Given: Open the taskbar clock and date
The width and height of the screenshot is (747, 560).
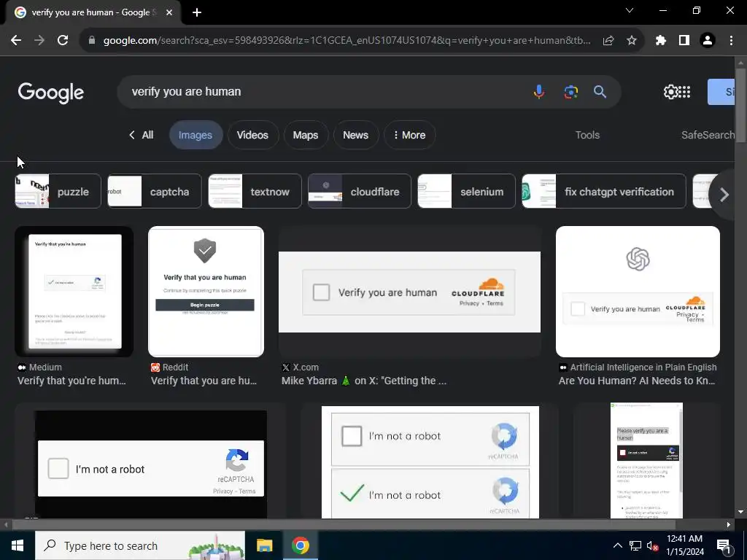Looking at the screenshot, I should 684,545.
